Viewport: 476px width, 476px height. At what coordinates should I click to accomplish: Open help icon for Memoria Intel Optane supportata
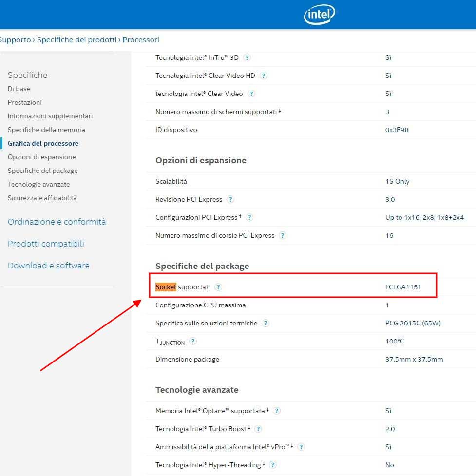(277, 411)
